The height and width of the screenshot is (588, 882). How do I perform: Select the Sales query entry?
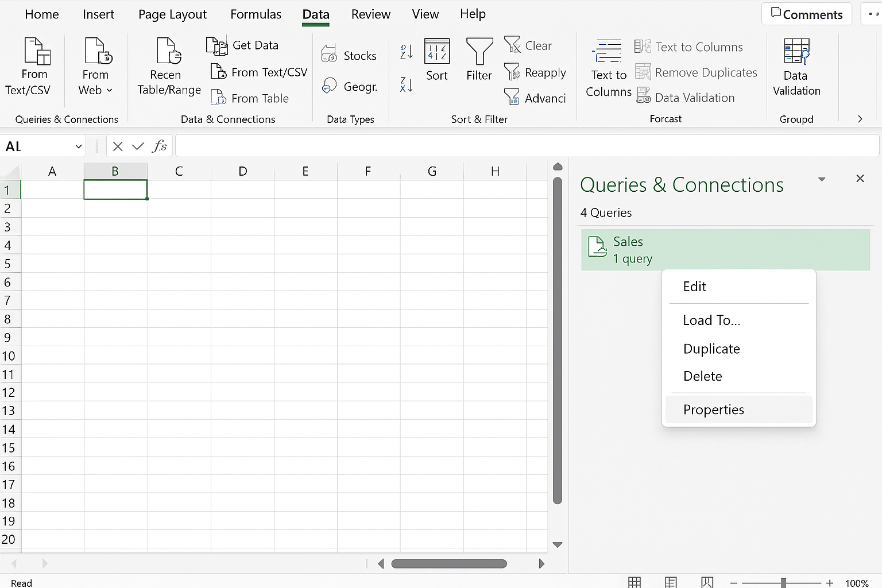726,250
